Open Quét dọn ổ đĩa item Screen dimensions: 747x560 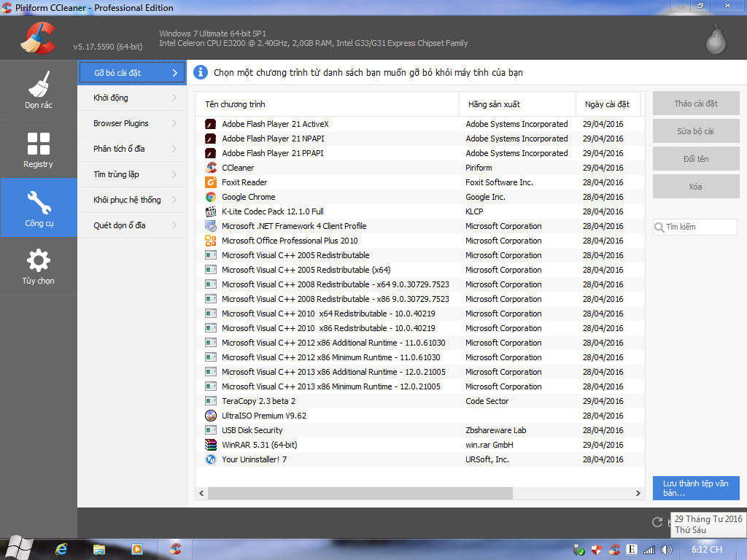(132, 225)
